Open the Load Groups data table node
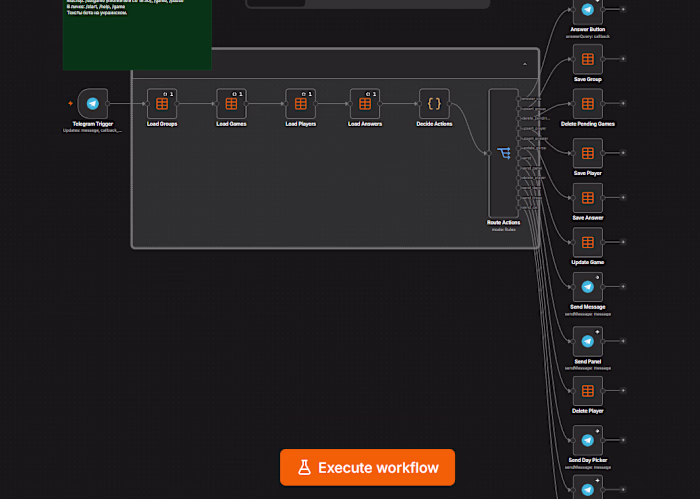Viewport: 700px width, 499px height. click(162, 104)
